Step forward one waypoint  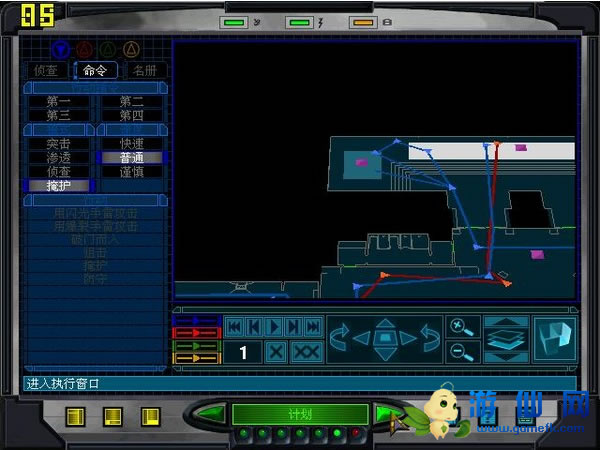(293, 327)
